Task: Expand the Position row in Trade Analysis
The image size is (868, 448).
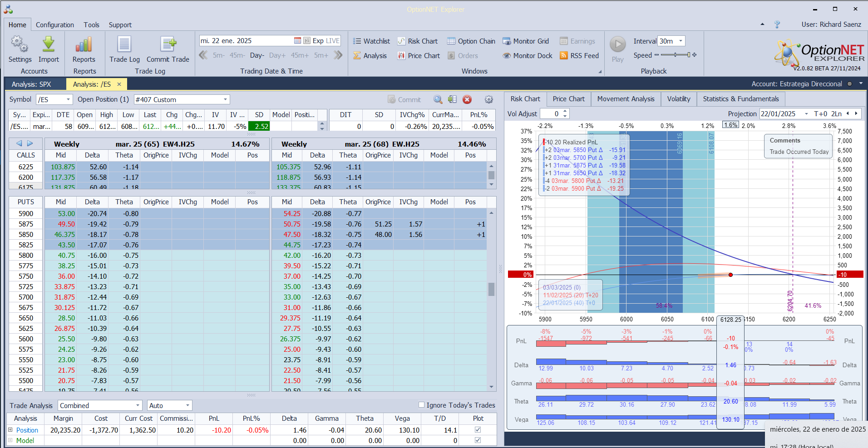Action: pyautogui.click(x=10, y=430)
